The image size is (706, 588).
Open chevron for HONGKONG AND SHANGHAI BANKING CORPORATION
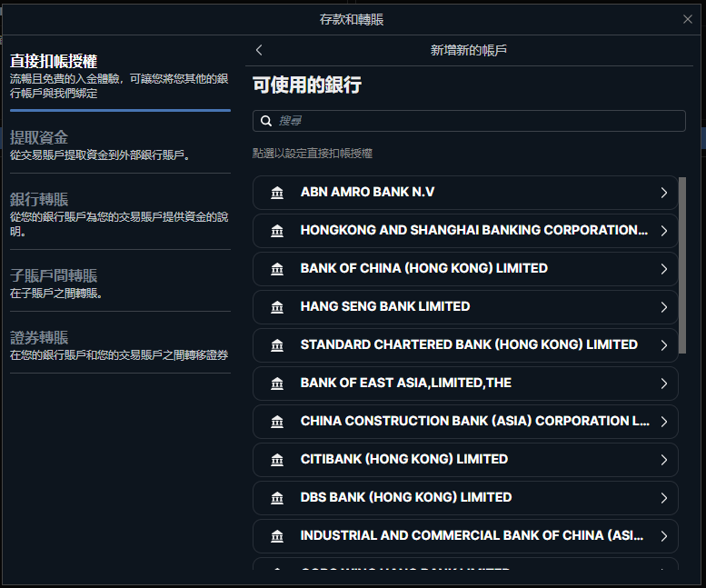pos(664,231)
